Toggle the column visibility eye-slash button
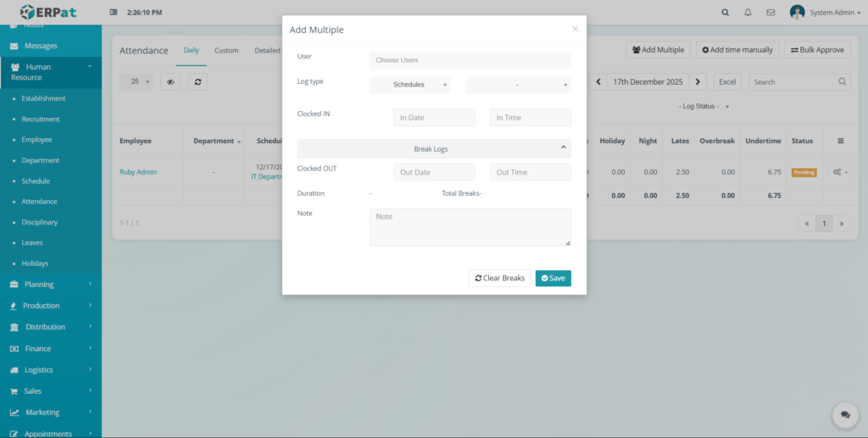 [170, 82]
